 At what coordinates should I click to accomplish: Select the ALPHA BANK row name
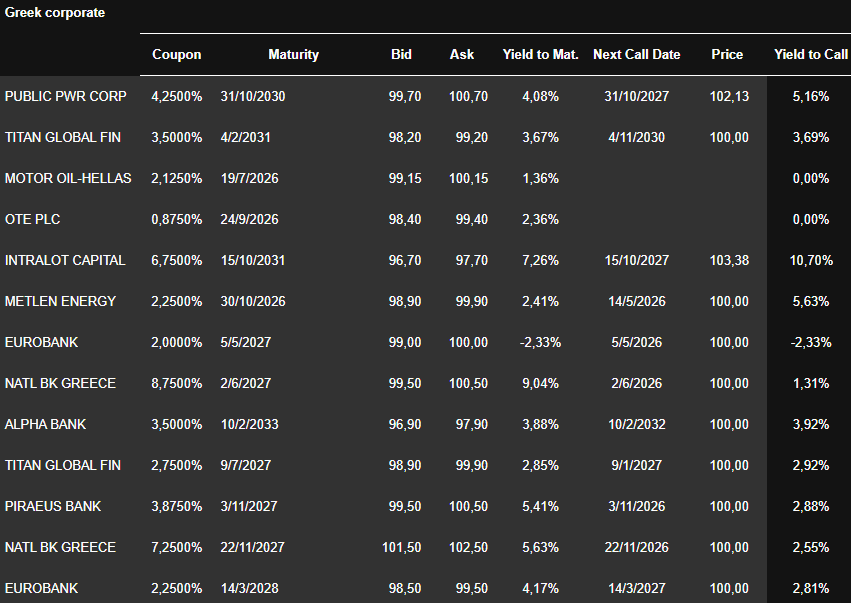coord(45,424)
